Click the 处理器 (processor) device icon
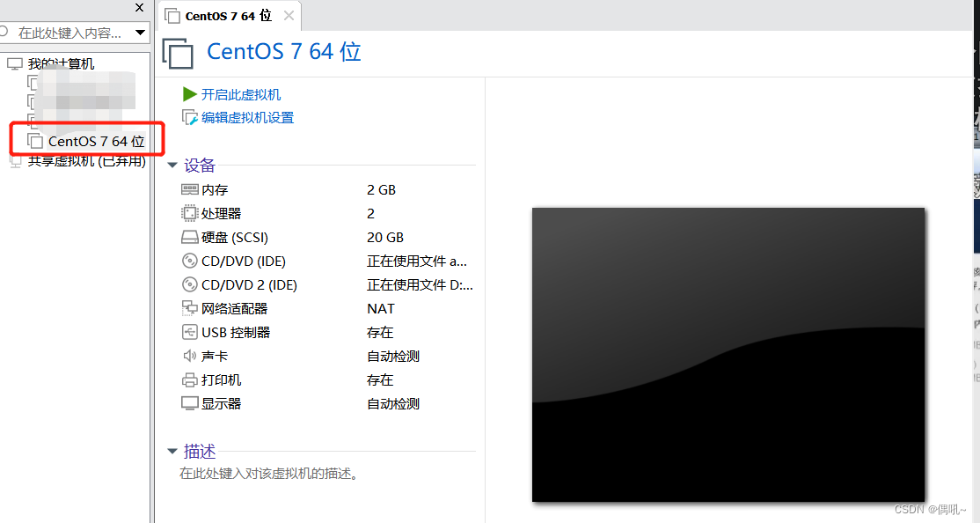 (190, 212)
